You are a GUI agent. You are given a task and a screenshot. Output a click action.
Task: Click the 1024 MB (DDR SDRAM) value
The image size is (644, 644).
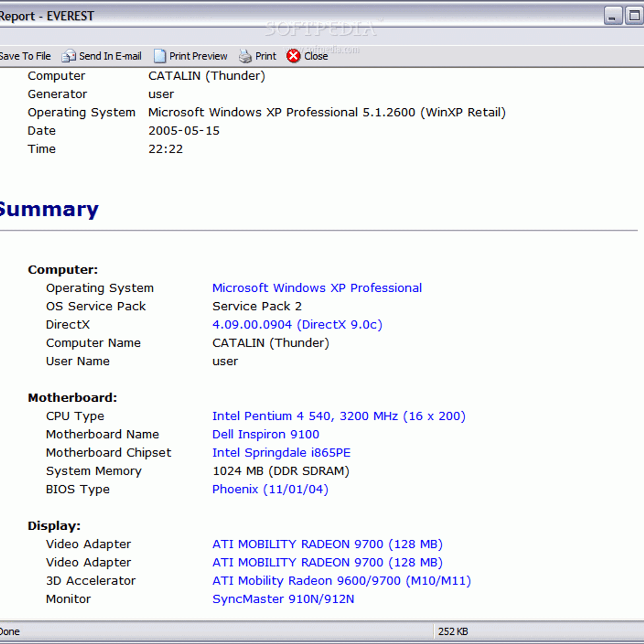[x=281, y=471]
